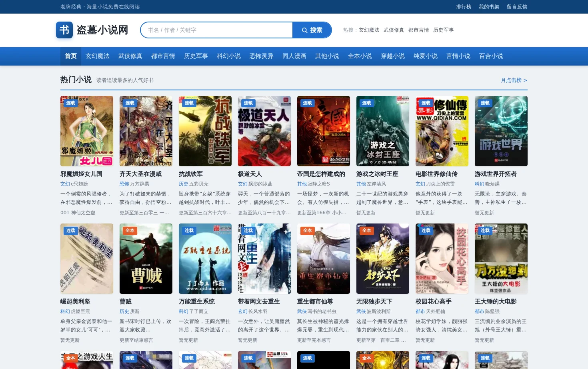Image resolution: width=588 pixels, height=369 pixels.
Task: Open the 都市言情 nav category
Action: click(163, 56)
